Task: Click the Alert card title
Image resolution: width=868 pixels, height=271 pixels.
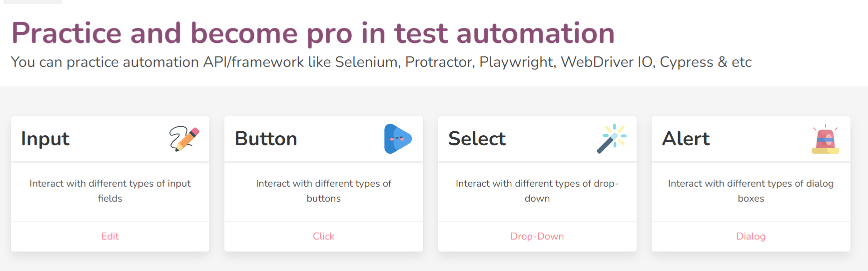Action: pyautogui.click(x=686, y=139)
